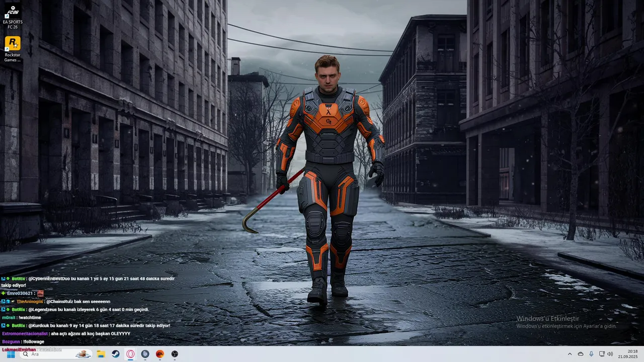This screenshot has height=362, width=644.
Task: Open the dark blue ring app beside Opera
Action: point(145,354)
